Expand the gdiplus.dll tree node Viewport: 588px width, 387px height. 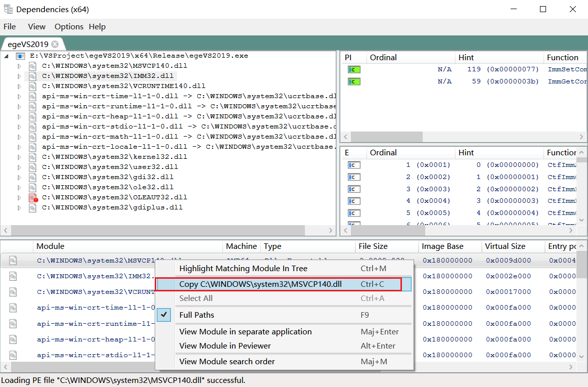click(19, 207)
